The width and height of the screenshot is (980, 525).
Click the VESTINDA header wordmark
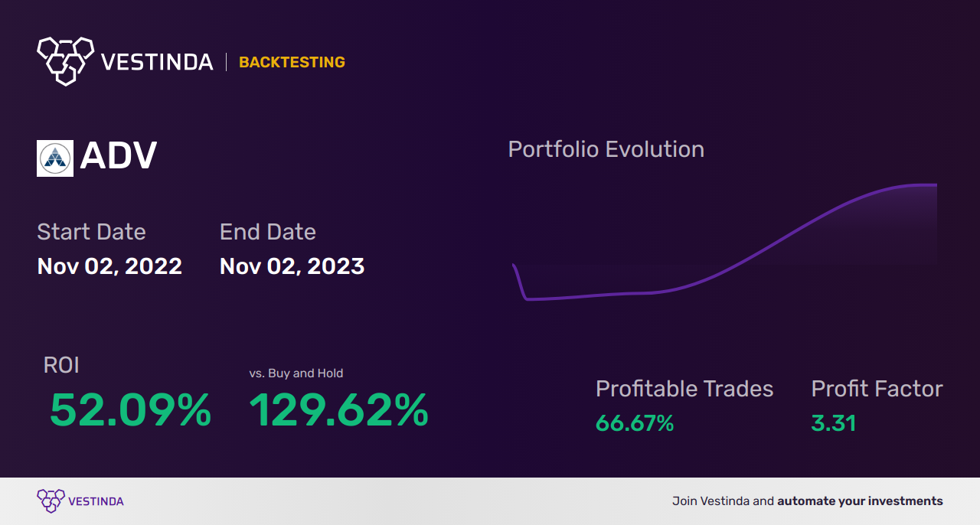[x=157, y=62]
